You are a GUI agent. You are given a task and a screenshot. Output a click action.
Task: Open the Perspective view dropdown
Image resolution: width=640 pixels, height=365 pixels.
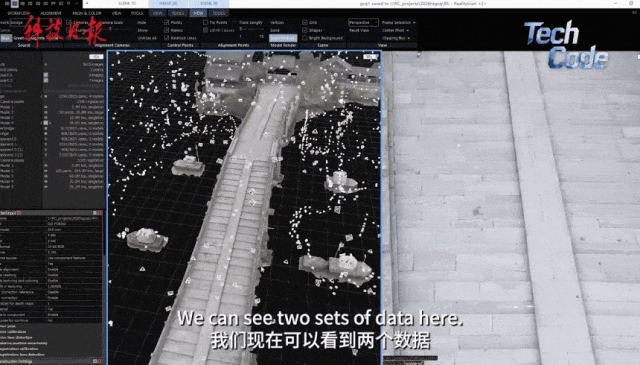(363, 22)
